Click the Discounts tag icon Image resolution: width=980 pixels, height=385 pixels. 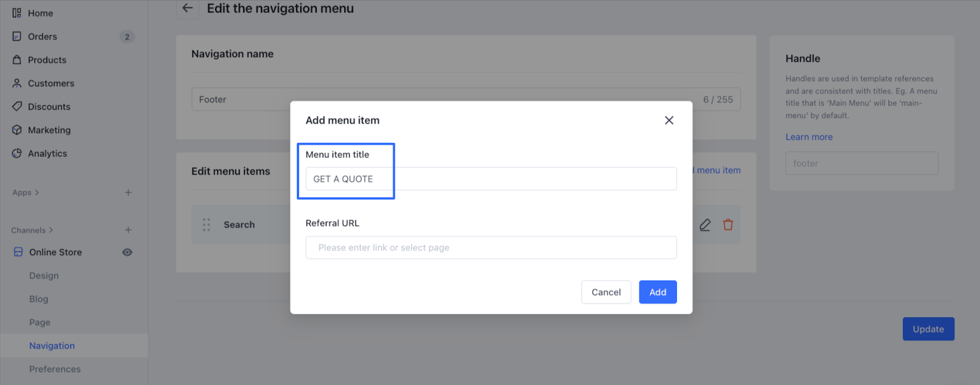click(x=17, y=107)
